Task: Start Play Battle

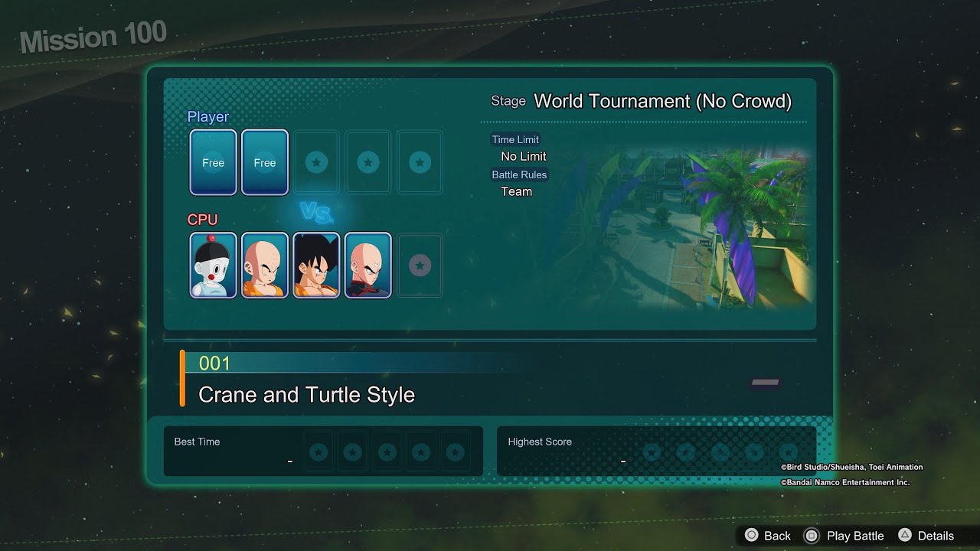Action: (855, 536)
